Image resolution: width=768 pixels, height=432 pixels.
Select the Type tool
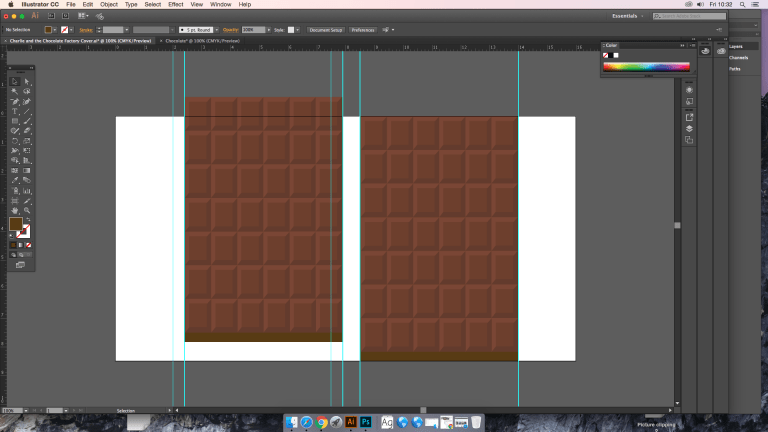tap(14, 110)
